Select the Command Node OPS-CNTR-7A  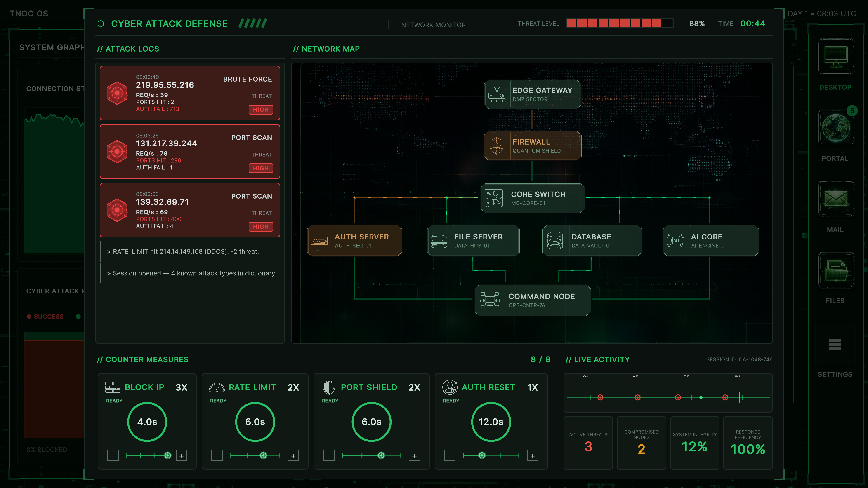point(533,300)
